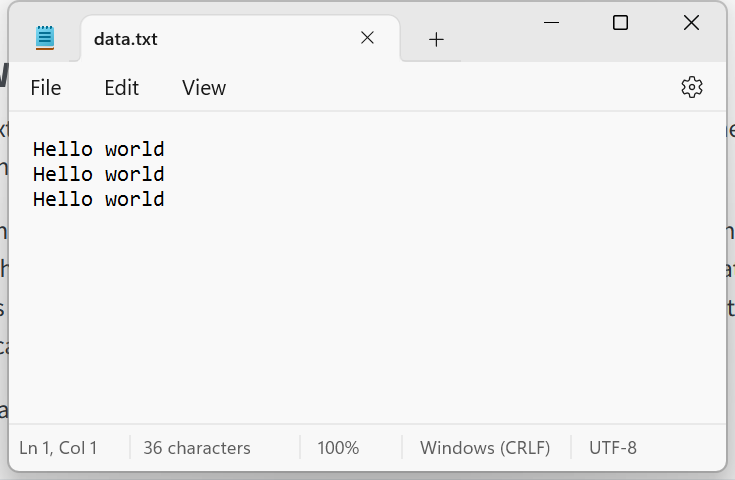This screenshot has width=735, height=480.
Task: Minimize the Notepad window
Action: (x=551, y=22)
